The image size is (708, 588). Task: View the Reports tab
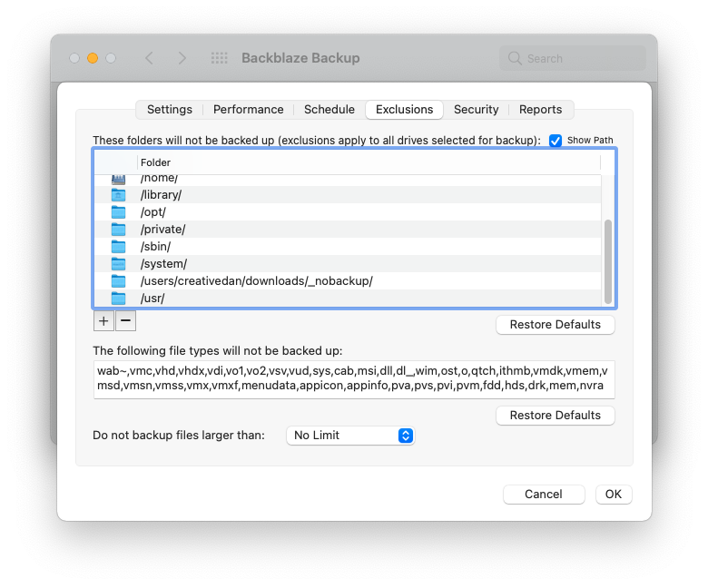point(540,110)
